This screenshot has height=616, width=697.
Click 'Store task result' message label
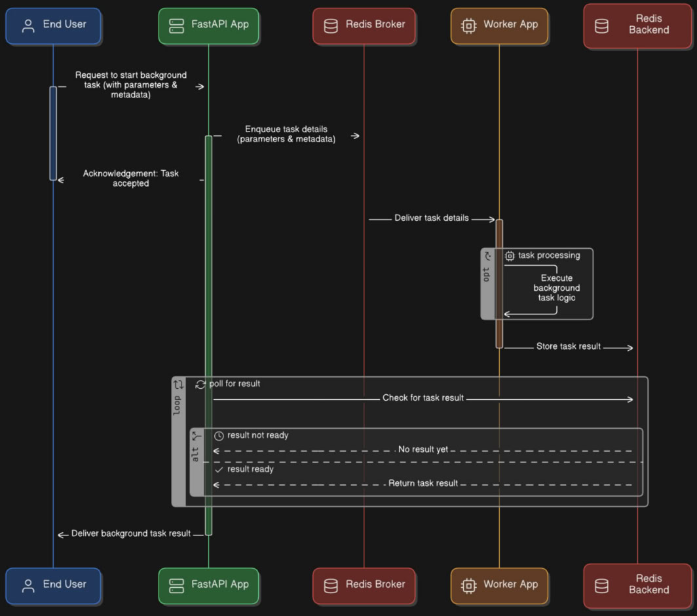pos(569,346)
